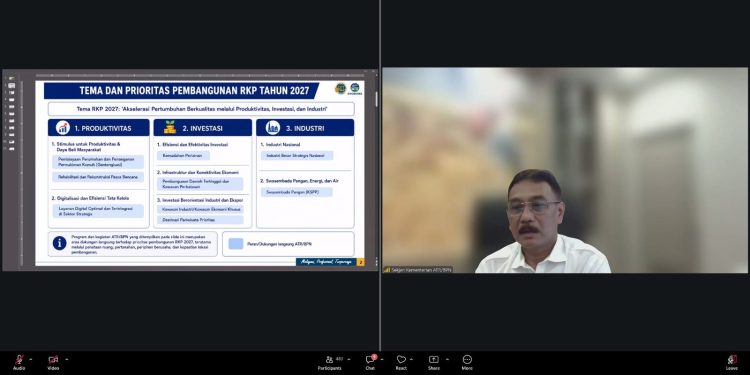Click the info circle icon on slide
Image resolution: width=750 pixels, height=375 pixels.
60,243
